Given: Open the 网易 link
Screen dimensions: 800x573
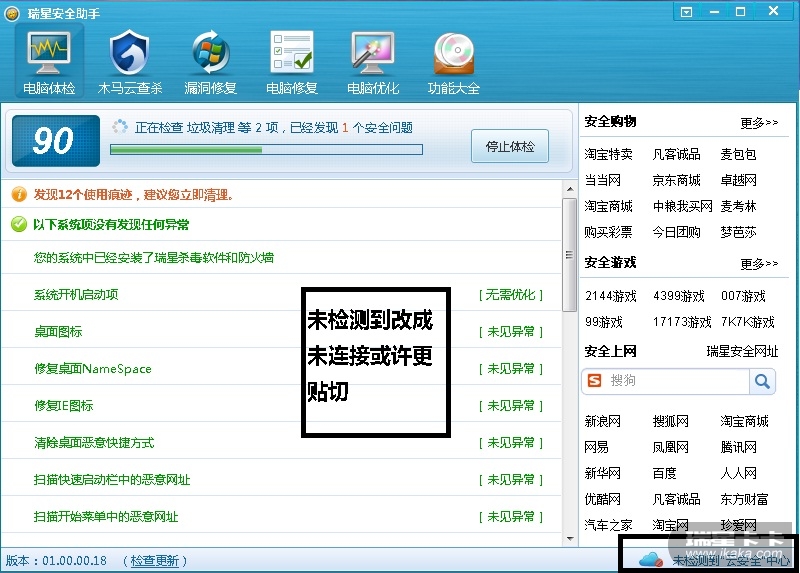Looking at the screenshot, I should 596,447.
